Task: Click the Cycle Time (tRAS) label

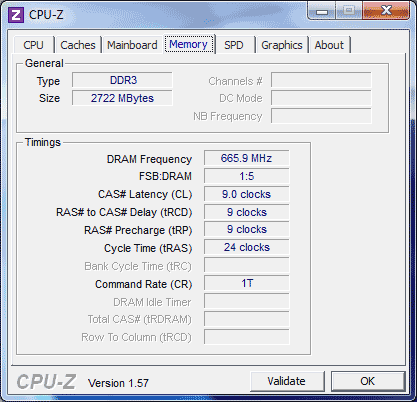Action: [x=148, y=248]
